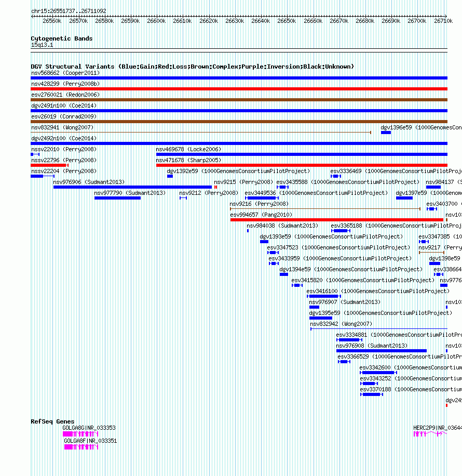Image resolution: width=462 pixels, height=476 pixels.
Task: Click the DGV Structural Variants track title
Action: coord(192,67)
